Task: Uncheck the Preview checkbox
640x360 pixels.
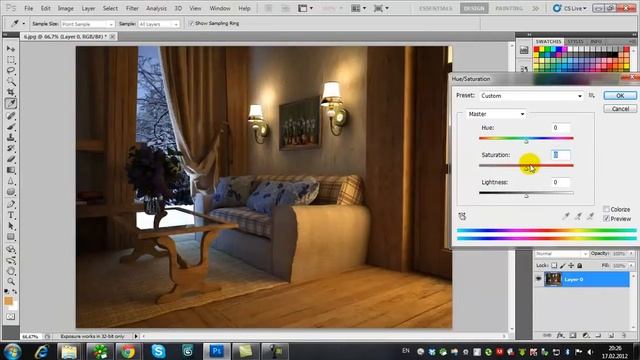Action: pyautogui.click(x=607, y=219)
